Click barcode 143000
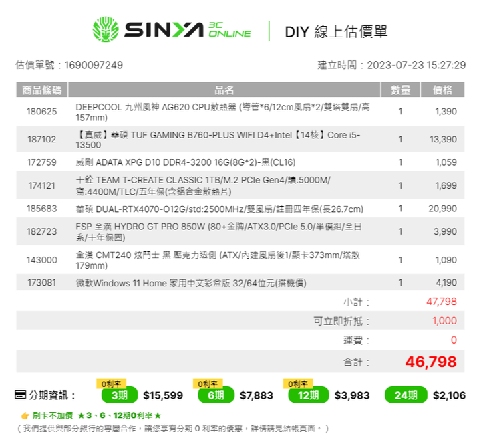 click(41, 260)
